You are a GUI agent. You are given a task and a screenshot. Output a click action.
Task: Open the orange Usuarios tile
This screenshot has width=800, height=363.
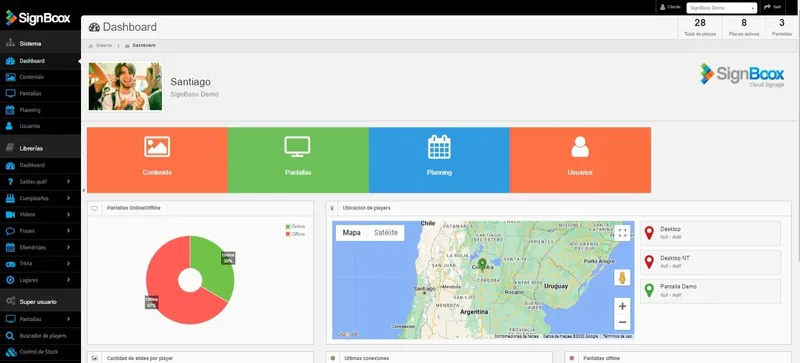580,160
